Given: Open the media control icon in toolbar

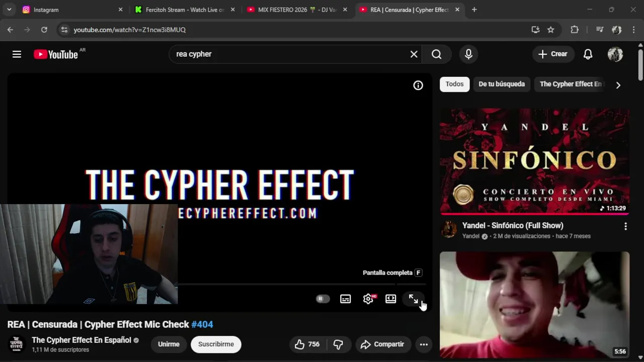Looking at the screenshot, I should [600, 30].
